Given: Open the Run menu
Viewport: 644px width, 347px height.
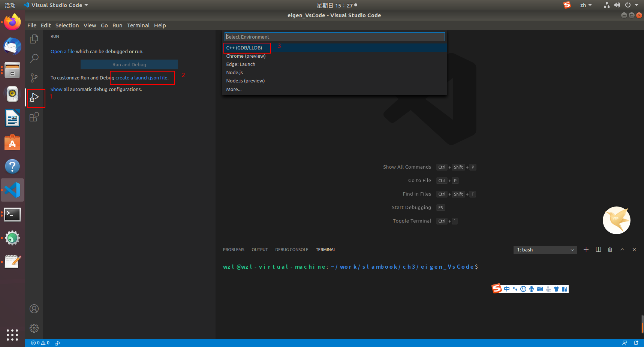Looking at the screenshot, I should pyautogui.click(x=117, y=25).
